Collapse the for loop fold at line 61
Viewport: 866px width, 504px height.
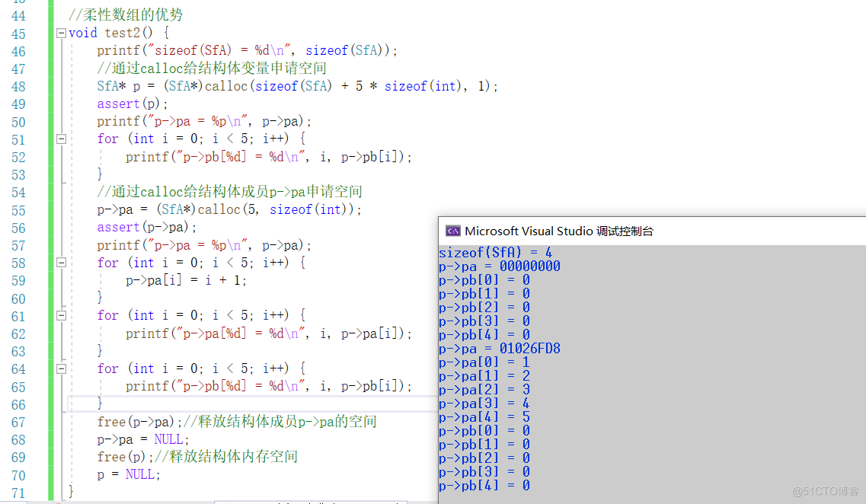pos(61,316)
